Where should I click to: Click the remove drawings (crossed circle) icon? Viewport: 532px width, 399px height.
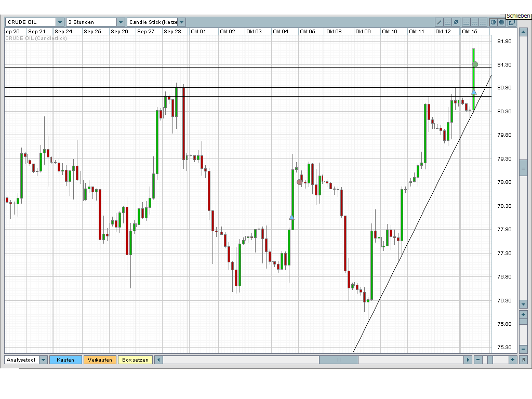click(x=456, y=22)
